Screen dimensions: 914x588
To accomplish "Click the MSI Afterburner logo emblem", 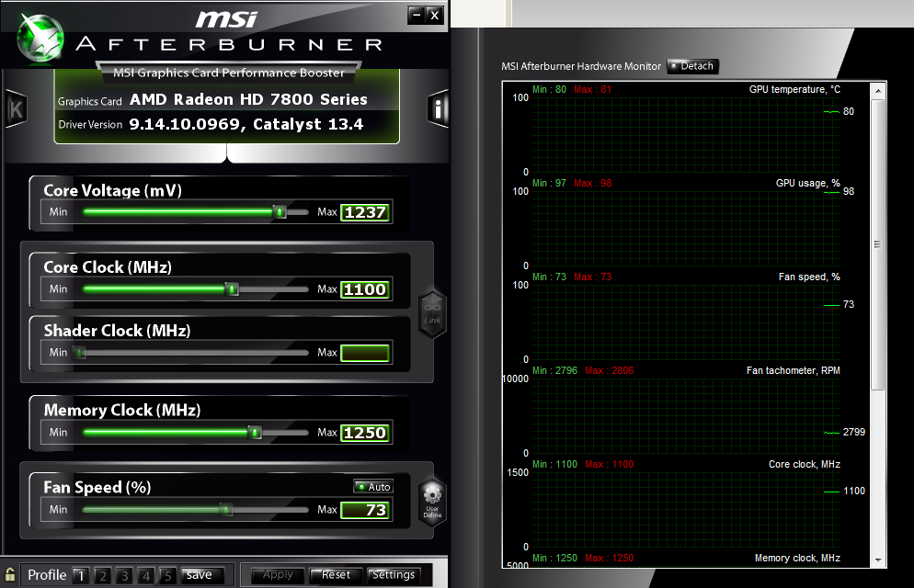I will click(40, 38).
